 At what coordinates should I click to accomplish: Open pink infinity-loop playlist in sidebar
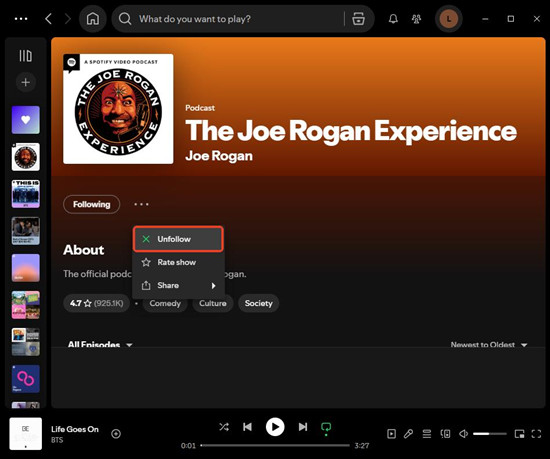pyautogui.click(x=26, y=379)
